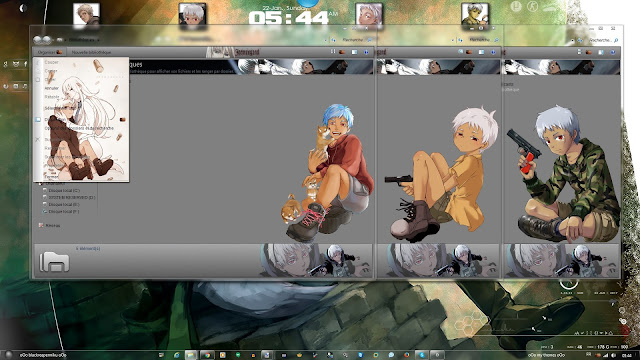Click the taskbar clock in system tray
Image resolution: width=640 pixels, height=360 pixels.
(x=626, y=356)
